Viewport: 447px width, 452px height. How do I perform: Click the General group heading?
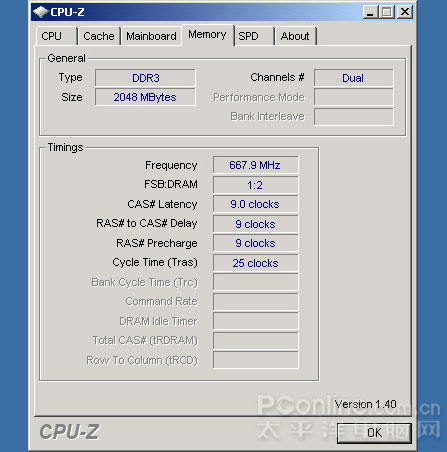click(66, 58)
